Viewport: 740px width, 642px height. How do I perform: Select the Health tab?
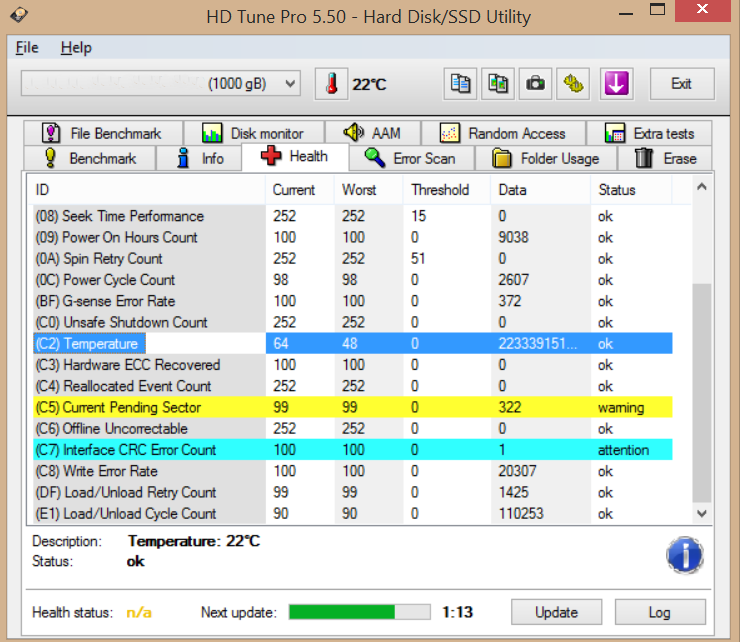pyautogui.click(x=295, y=157)
